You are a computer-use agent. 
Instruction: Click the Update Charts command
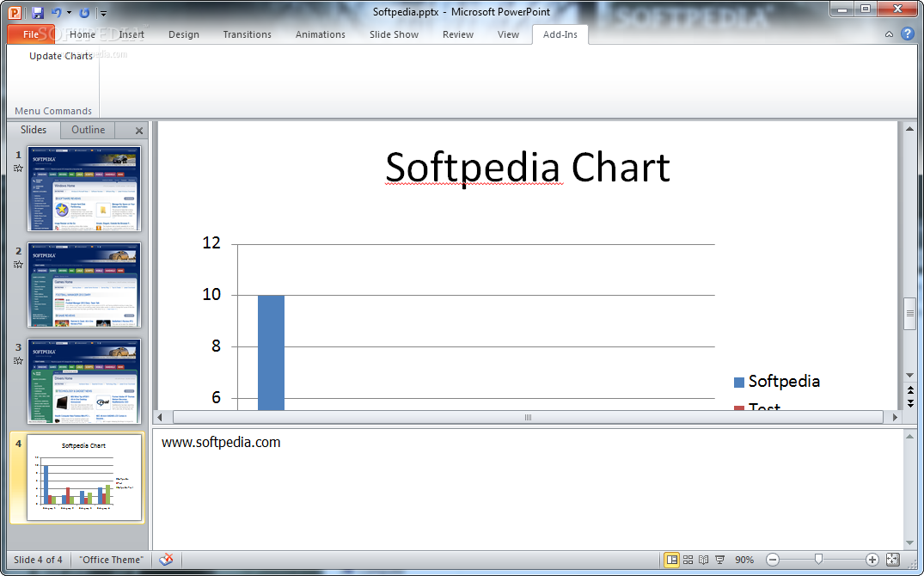click(x=61, y=55)
